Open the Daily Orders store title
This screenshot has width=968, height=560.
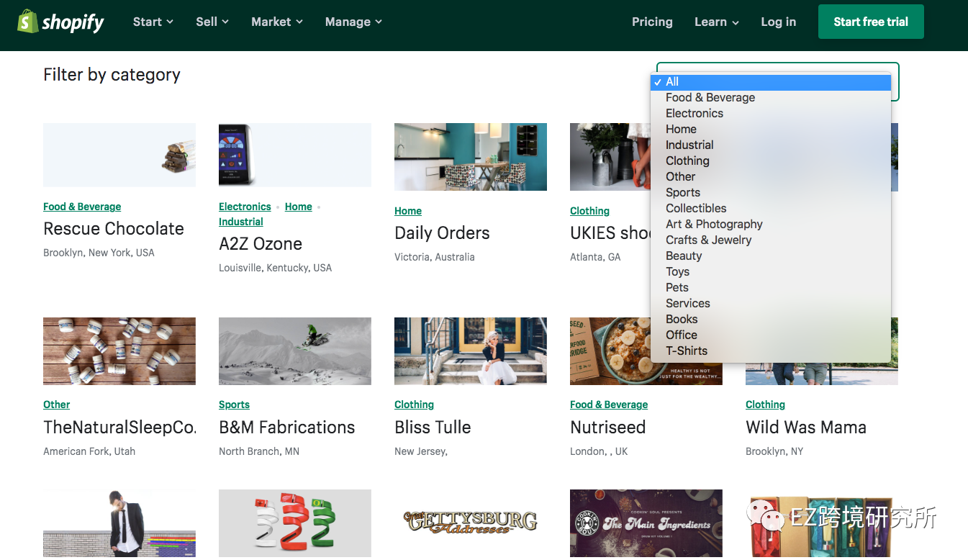pos(442,233)
